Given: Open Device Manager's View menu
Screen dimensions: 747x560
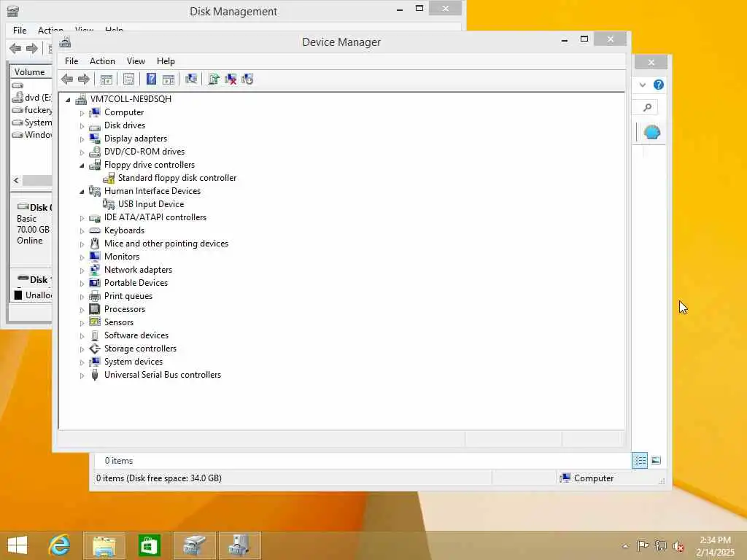Looking at the screenshot, I should 136,61.
